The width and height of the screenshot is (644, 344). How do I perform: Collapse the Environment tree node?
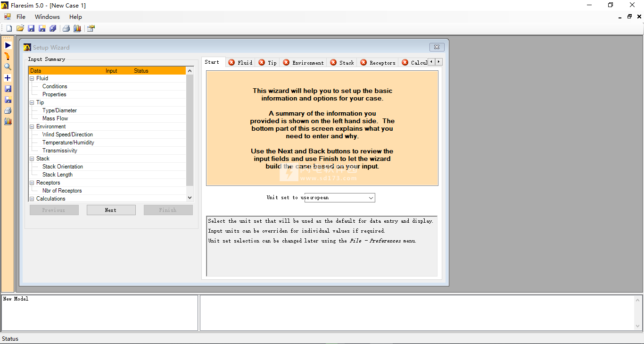[x=32, y=126]
